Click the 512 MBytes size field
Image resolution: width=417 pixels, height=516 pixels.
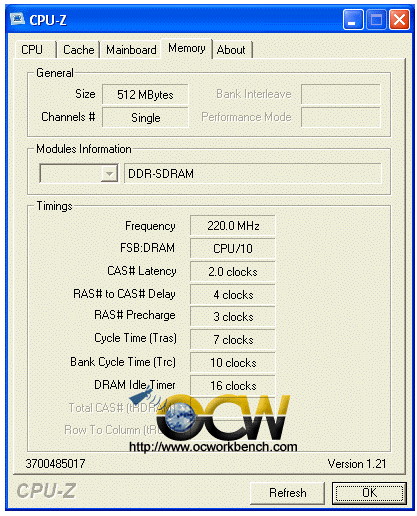click(x=145, y=95)
